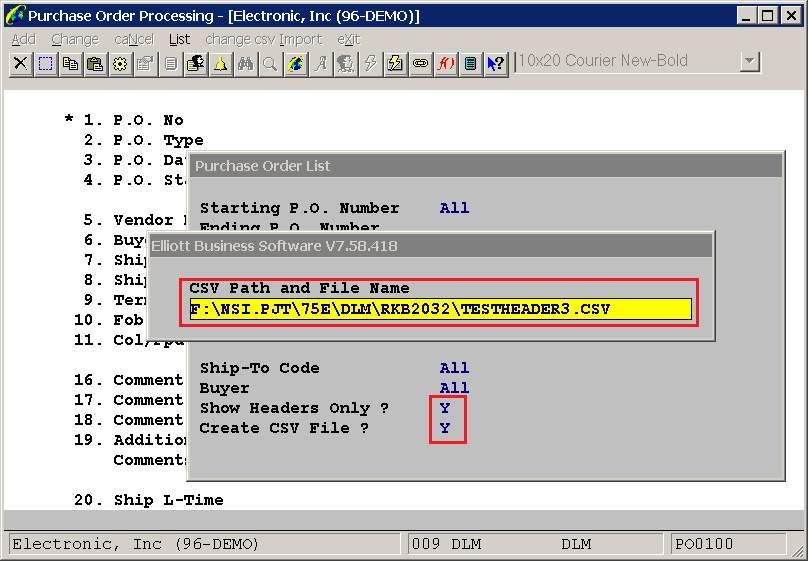This screenshot has width=808, height=561.
Task: Click the globe internet toolbar icon
Action: [295, 63]
